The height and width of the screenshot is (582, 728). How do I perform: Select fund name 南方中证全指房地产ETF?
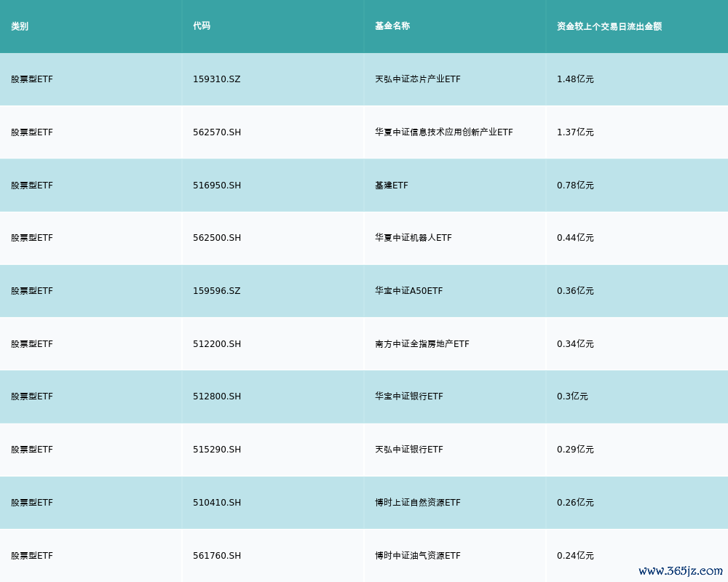[422, 344]
